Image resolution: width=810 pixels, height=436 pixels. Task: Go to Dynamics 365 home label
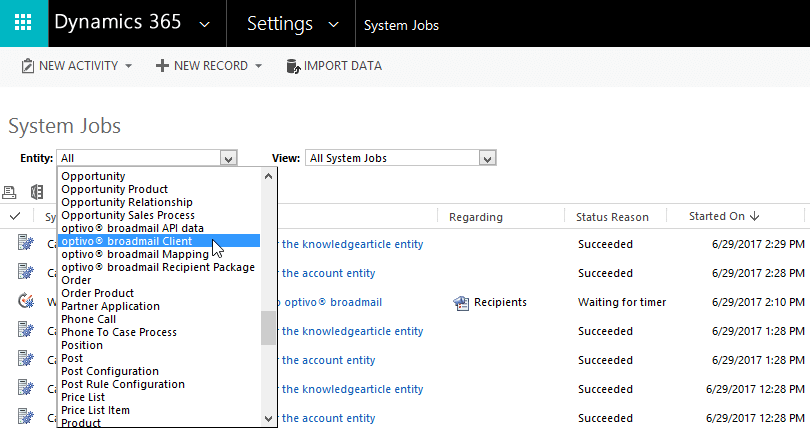tap(118, 22)
